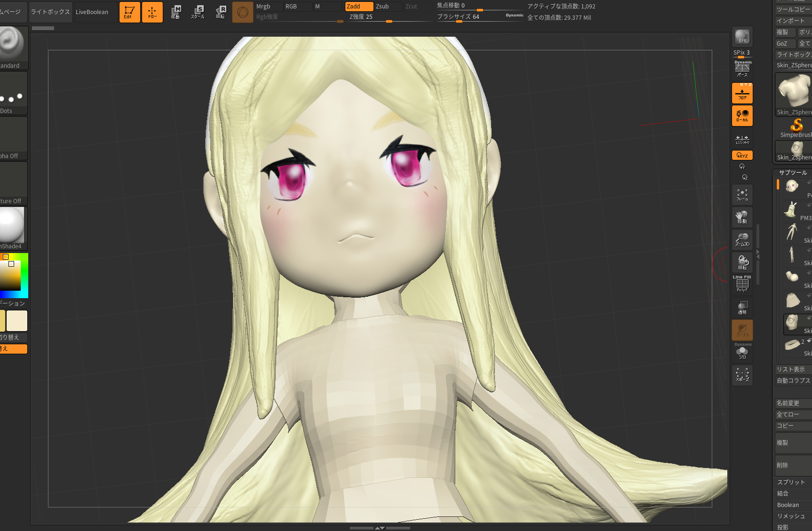The width and height of the screenshot is (812, 531).
Task: Select the Rotate (回転) icon in top toolbar
Action: click(x=220, y=12)
